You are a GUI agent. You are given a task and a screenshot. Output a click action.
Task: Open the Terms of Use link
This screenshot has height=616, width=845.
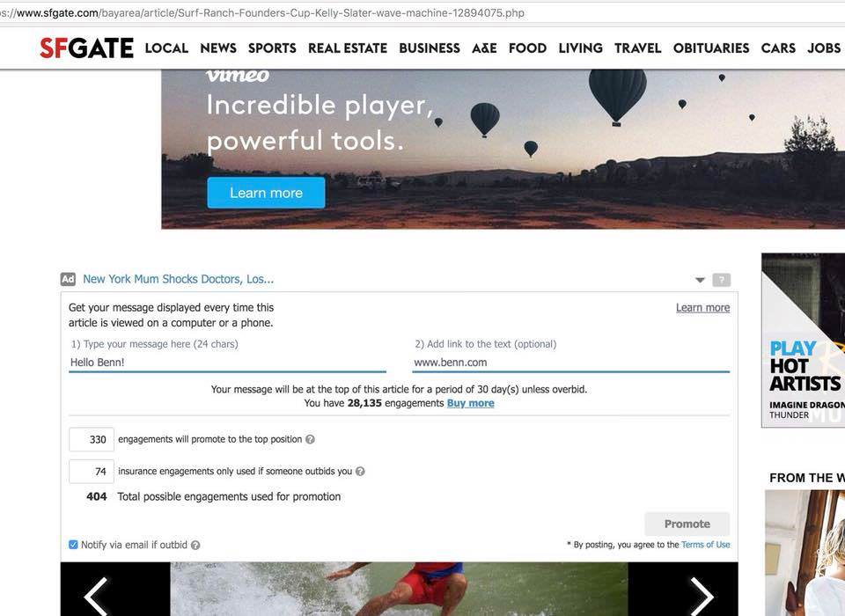point(705,545)
